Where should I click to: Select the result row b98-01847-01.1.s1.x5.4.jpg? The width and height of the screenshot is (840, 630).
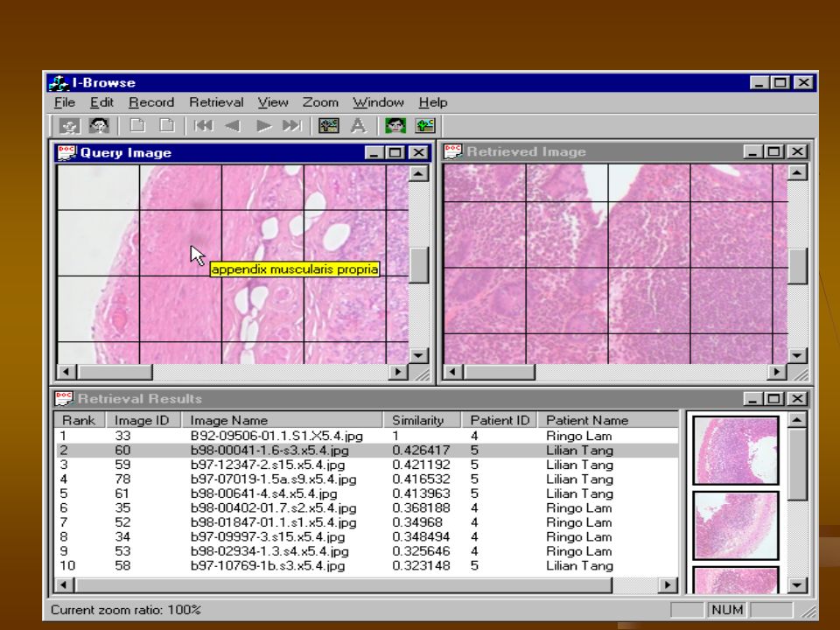click(x=367, y=523)
